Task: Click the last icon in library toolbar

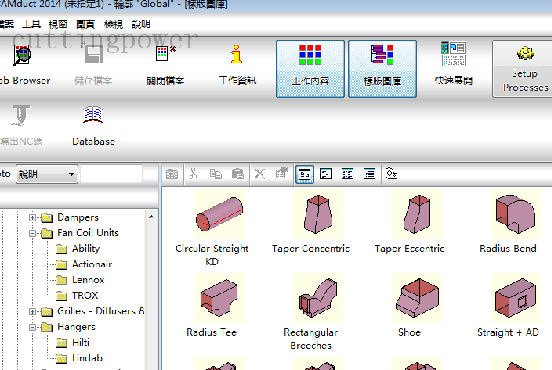Action: (x=391, y=173)
